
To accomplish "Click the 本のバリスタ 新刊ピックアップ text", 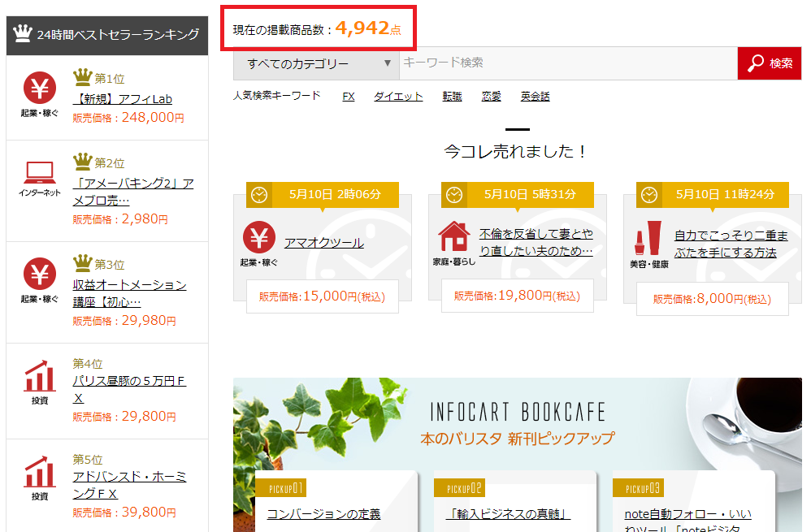I will pos(518,439).
